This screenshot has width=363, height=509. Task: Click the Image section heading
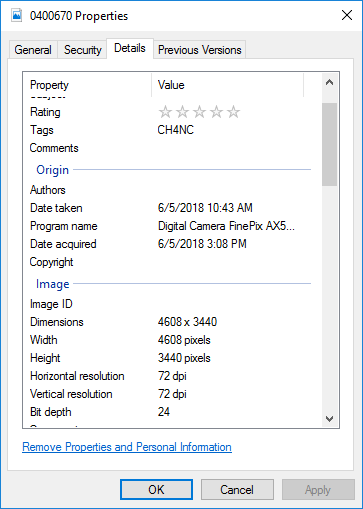coord(53,284)
